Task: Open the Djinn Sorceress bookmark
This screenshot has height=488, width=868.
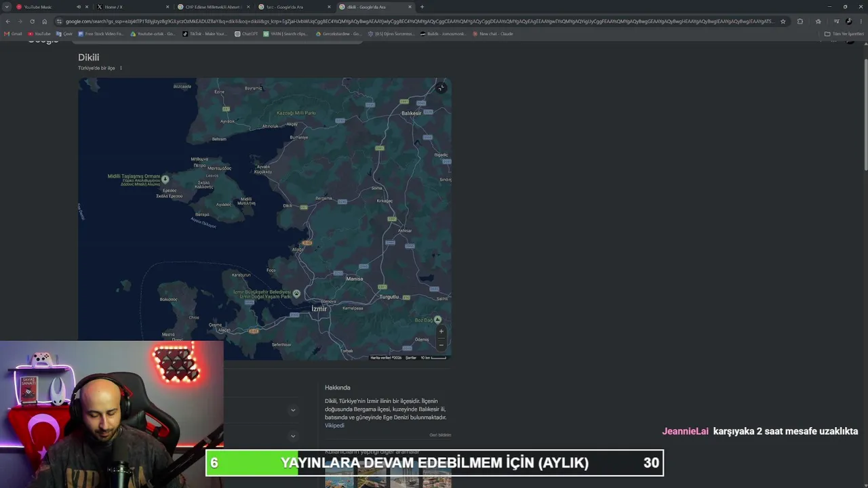Action: [391, 34]
